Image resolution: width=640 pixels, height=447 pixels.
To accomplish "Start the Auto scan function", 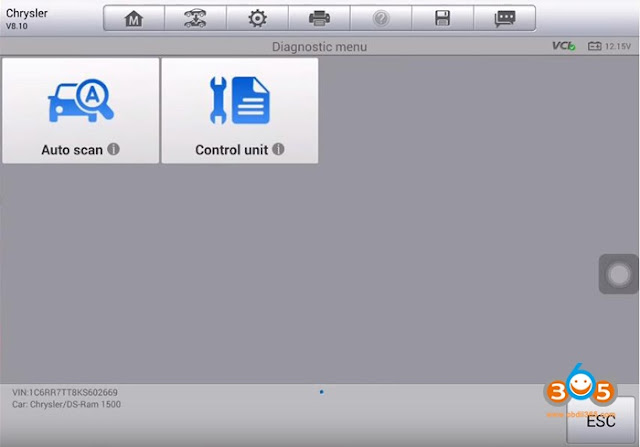I will [x=80, y=110].
